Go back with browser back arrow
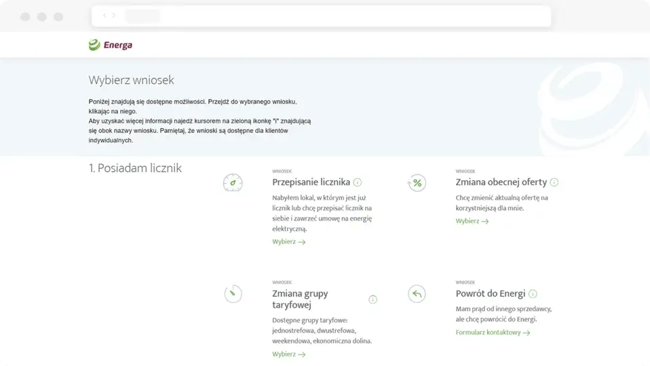The image size is (650, 366). coord(104,16)
